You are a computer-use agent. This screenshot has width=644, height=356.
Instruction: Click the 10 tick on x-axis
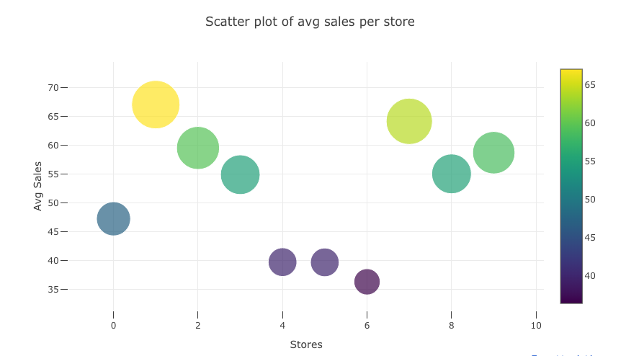pyautogui.click(x=536, y=325)
